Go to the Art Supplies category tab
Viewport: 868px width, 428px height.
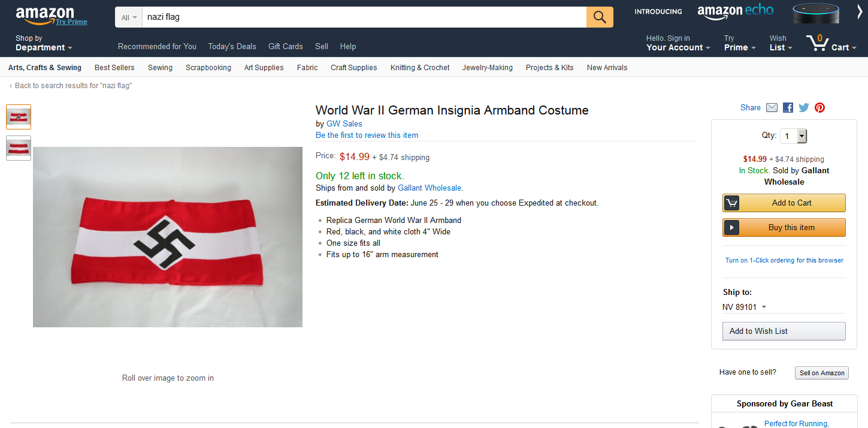(264, 68)
